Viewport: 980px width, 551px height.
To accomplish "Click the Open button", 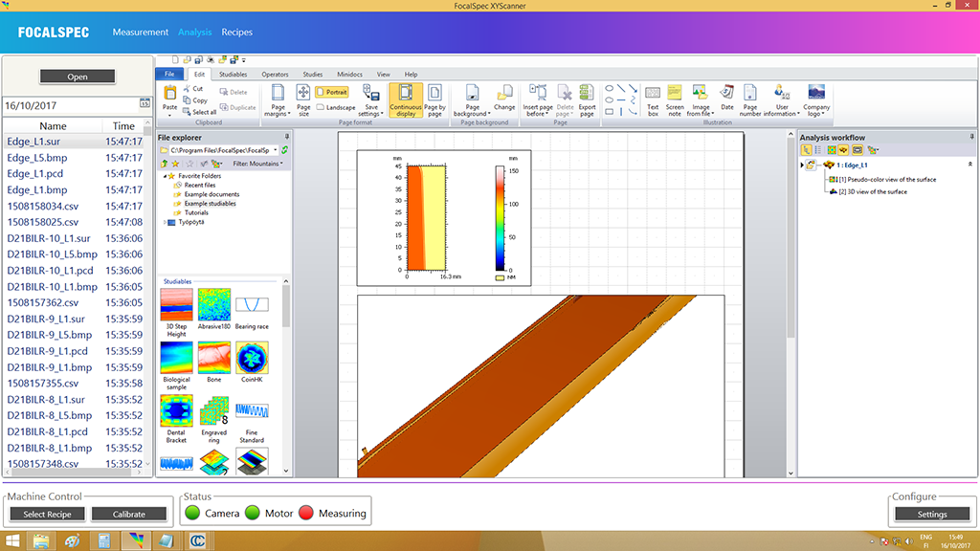I will coord(78,77).
